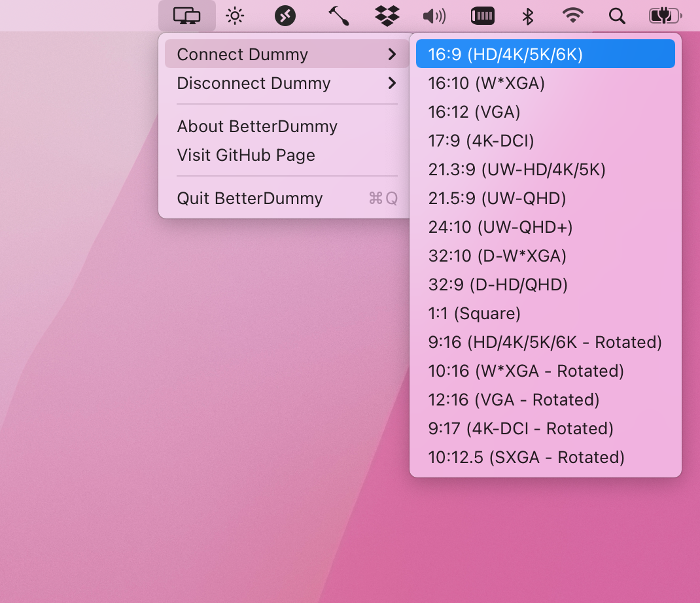Choose 21.5:9 (UW-QHD) entry
Image resolution: width=700 pixels, height=603 pixels.
pos(545,198)
